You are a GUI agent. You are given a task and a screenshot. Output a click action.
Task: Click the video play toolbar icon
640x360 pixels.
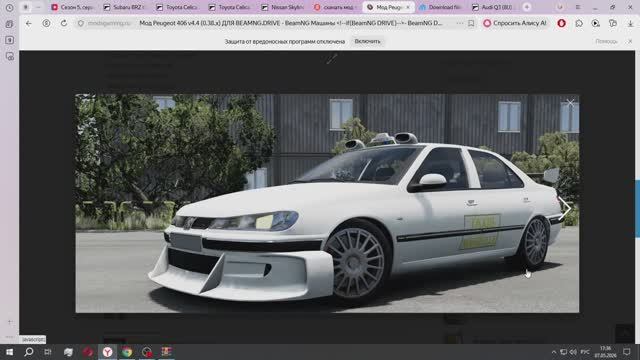pos(596,24)
